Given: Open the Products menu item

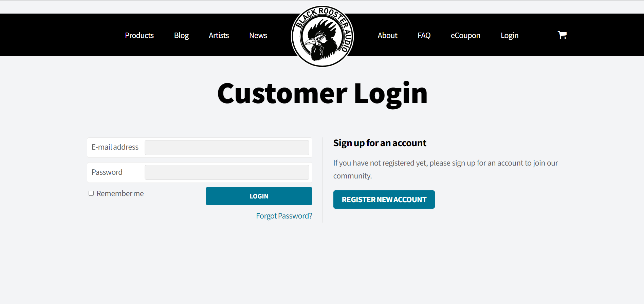Looking at the screenshot, I should click(x=139, y=35).
